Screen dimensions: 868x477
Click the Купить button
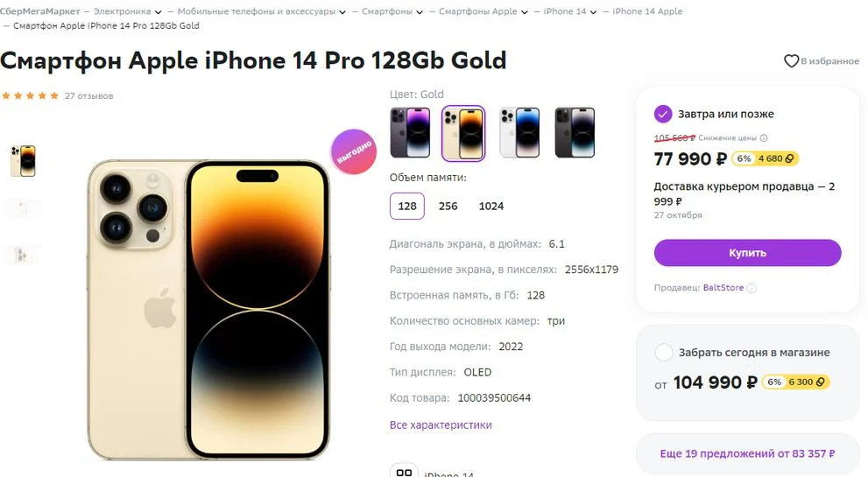747,253
